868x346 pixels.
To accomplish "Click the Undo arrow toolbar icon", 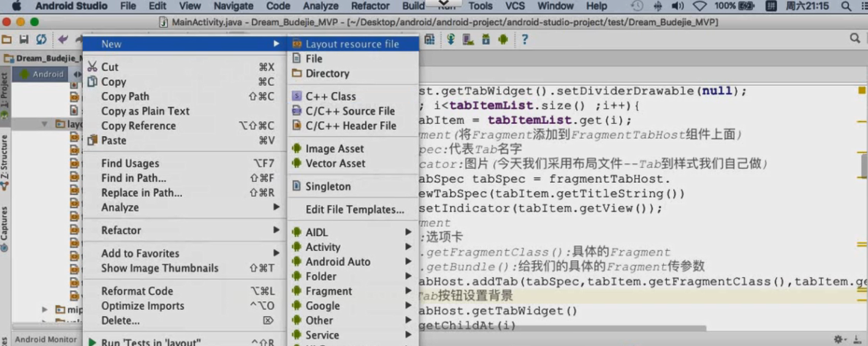I will click(x=63, y=39).
